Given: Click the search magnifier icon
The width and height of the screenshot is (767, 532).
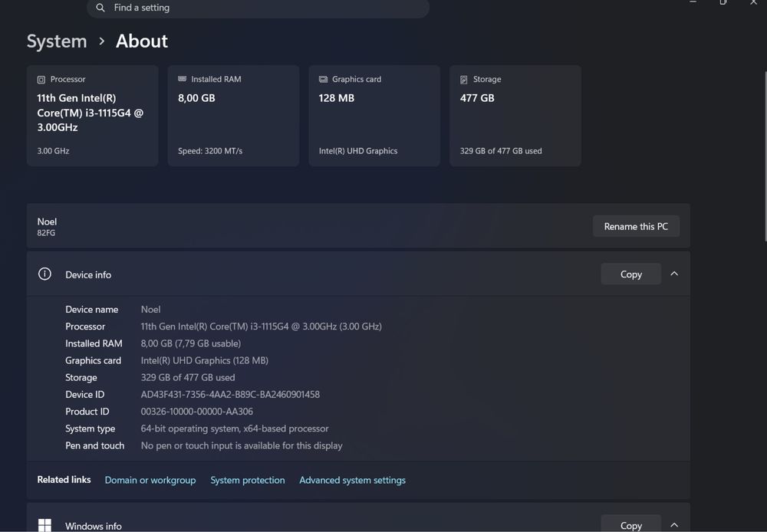Looking at the screenshot, I should [100, 8].
